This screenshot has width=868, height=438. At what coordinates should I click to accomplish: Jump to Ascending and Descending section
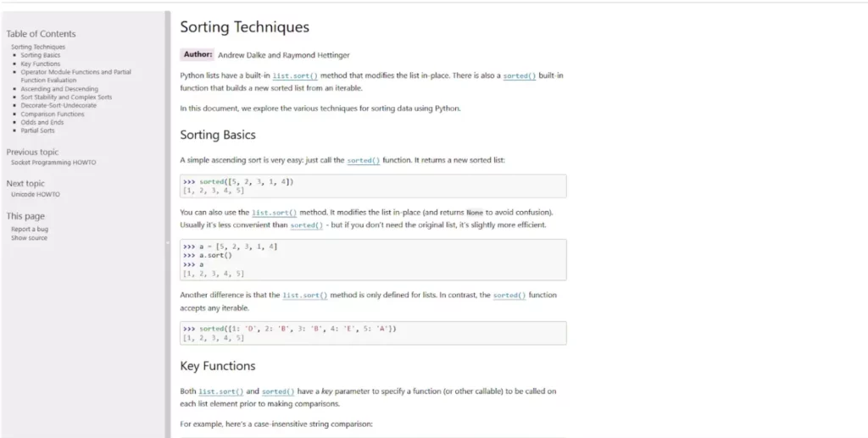(59, 88)
